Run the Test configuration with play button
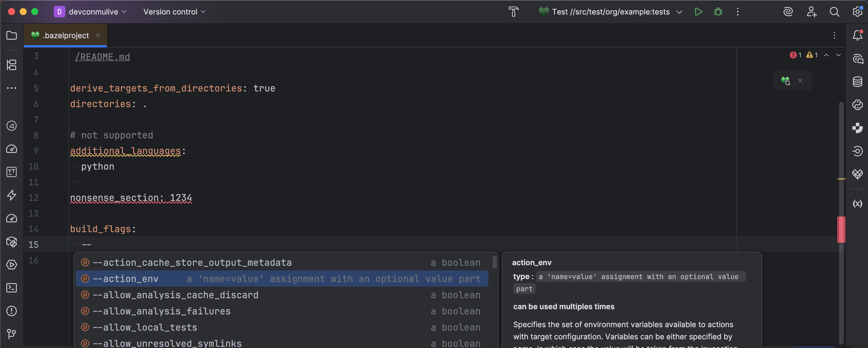 pos(698,12)
